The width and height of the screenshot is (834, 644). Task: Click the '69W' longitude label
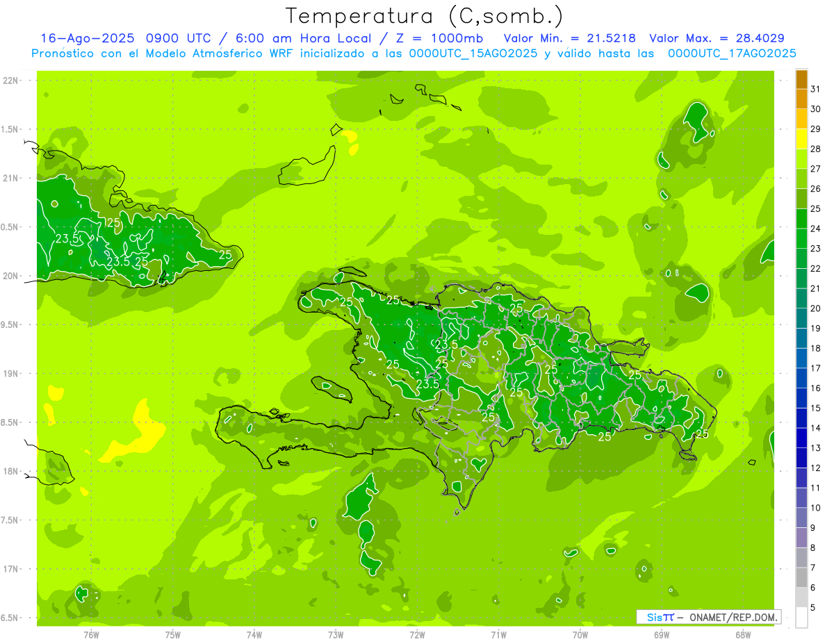click(x=661, y=635)
